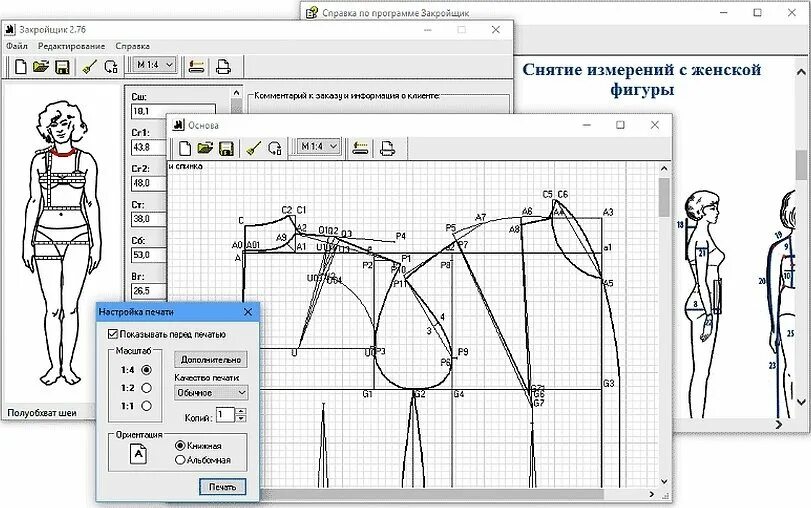
Task: Select scale 1:2 radio button
Action: pyautogui.click(x=146, y=388)
